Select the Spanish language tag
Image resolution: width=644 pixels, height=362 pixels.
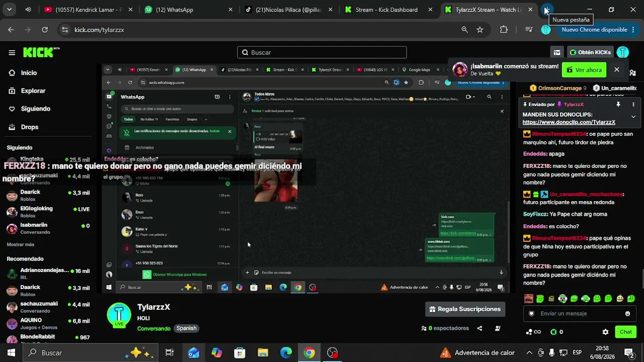[186, 328]
